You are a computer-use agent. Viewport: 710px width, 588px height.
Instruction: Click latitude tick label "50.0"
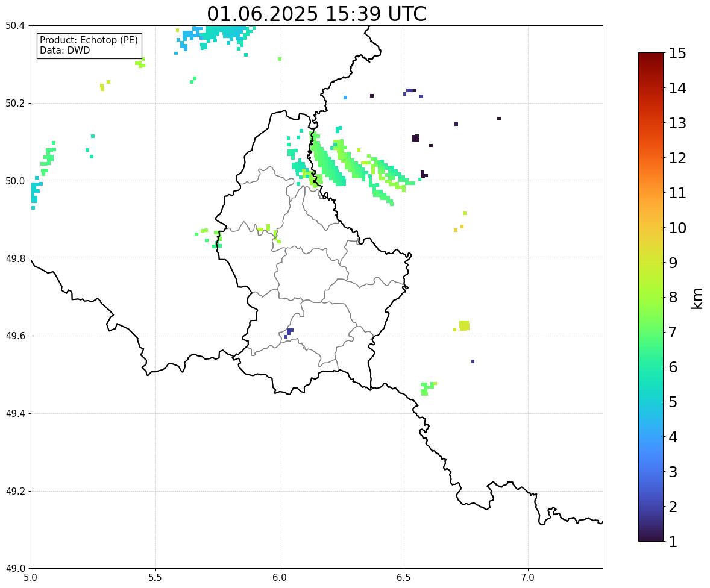point(15,181)
